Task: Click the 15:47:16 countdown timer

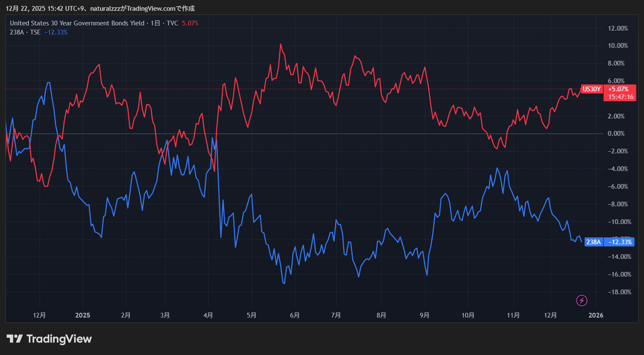Action: click(x=620, y=97)
